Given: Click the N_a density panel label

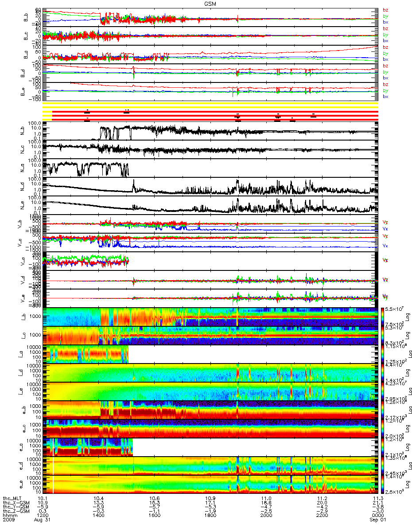Looking at the screenshot, I should [x=22, y=169].
